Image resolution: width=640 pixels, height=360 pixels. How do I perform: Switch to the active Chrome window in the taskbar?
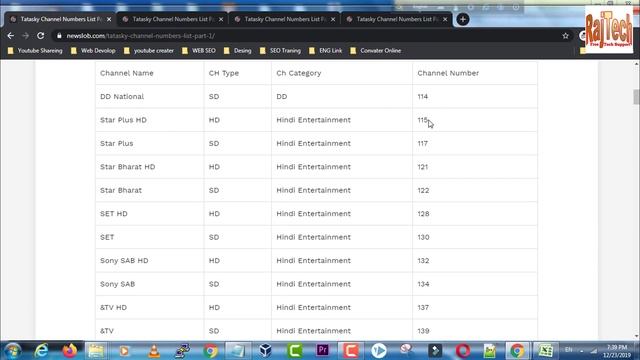coord(517,351)
